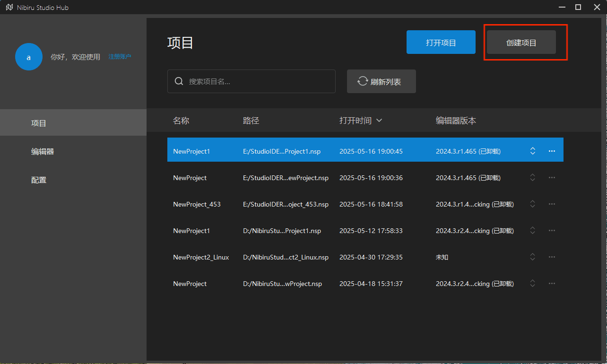Viewport: 607px width, 364px height.
Task: Click the 创建项目 button
Action: pyautogui.click(x=521, y=43)
